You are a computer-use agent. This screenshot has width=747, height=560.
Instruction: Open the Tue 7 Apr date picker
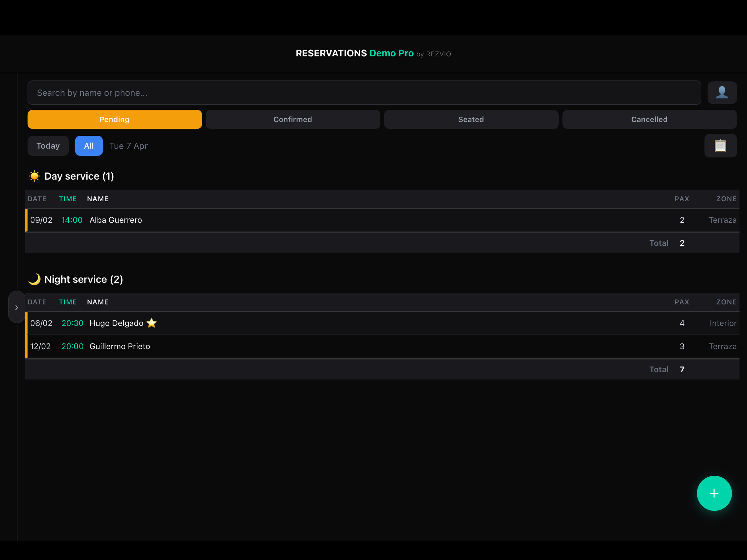click(128, 146)
